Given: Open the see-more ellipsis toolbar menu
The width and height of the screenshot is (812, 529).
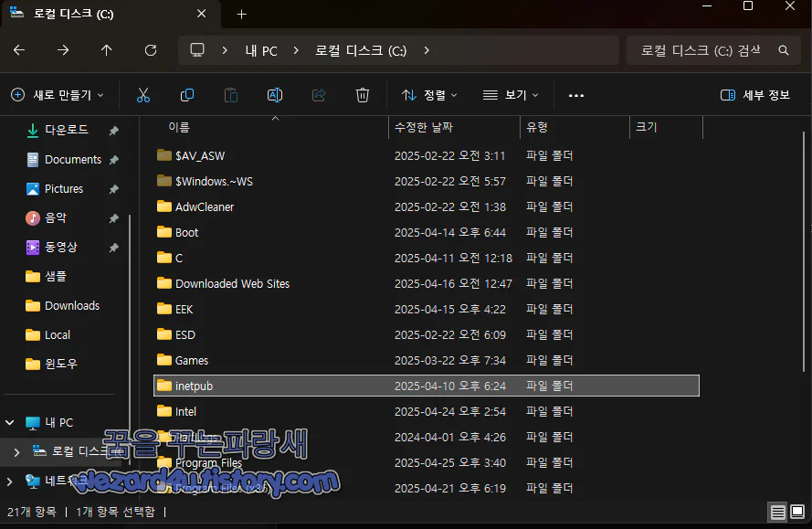Looking at the screenshot, I should 575,94.
